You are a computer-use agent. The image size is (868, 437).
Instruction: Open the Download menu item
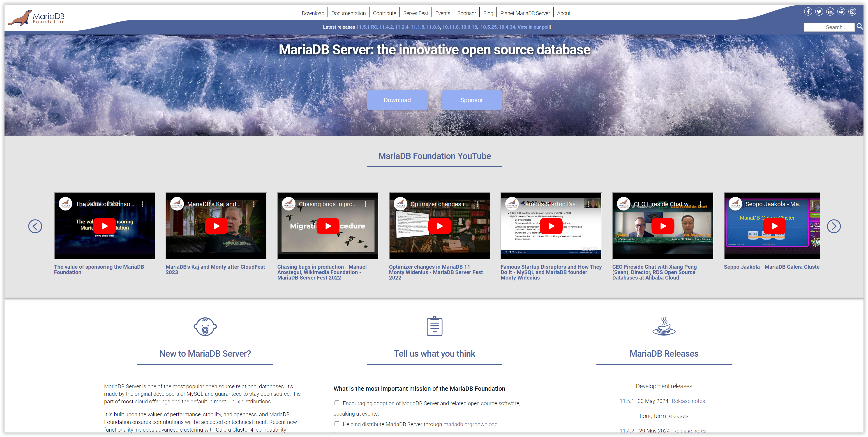[x=313, y=13]
